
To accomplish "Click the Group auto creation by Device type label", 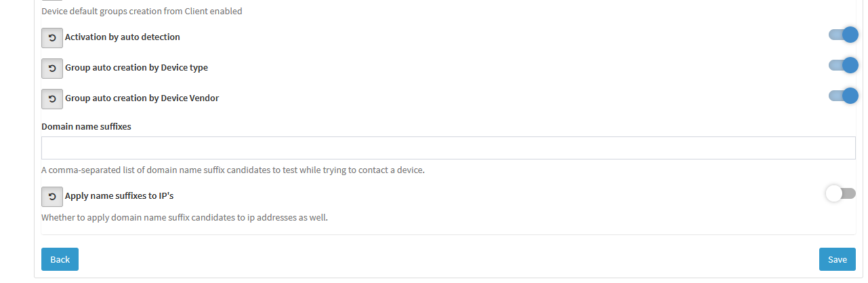I will [136, 68].
